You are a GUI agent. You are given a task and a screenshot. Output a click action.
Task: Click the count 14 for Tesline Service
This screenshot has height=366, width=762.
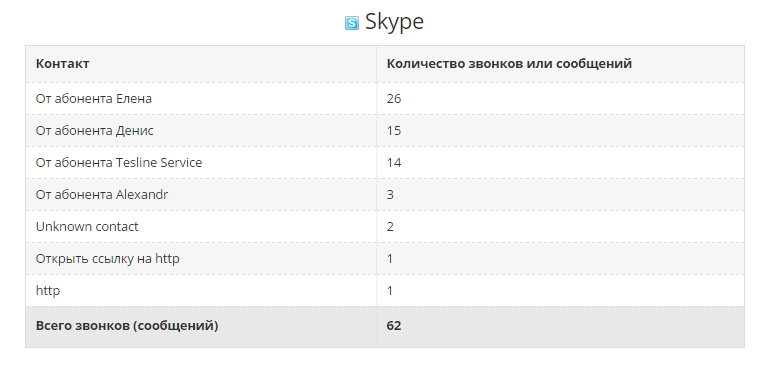394,162
